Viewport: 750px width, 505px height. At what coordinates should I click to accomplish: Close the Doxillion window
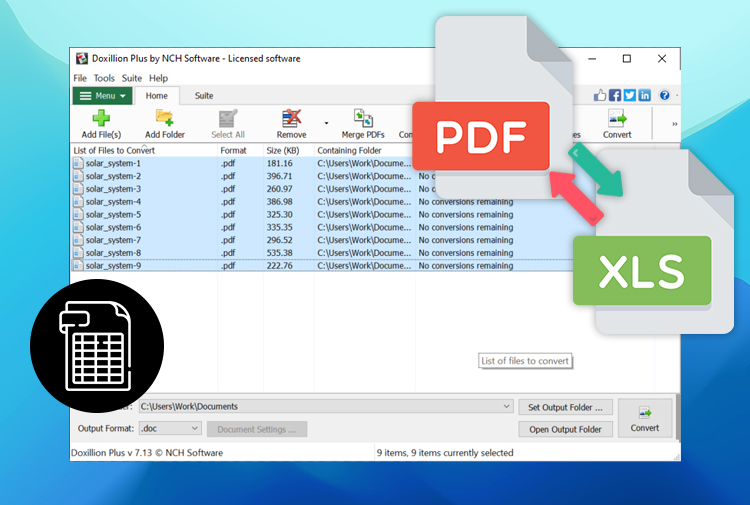(662, 59)
